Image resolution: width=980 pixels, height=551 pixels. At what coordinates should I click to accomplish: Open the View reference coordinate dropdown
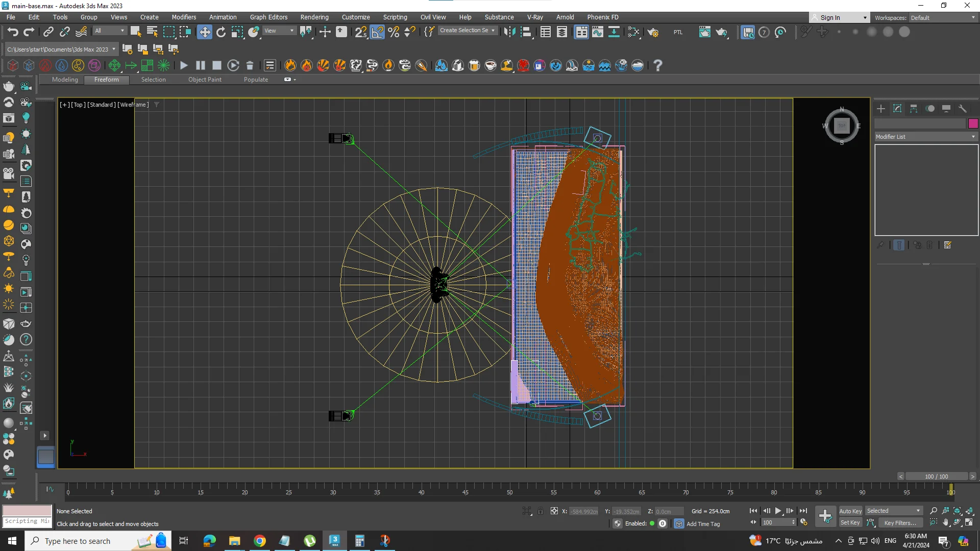point(279,31)
